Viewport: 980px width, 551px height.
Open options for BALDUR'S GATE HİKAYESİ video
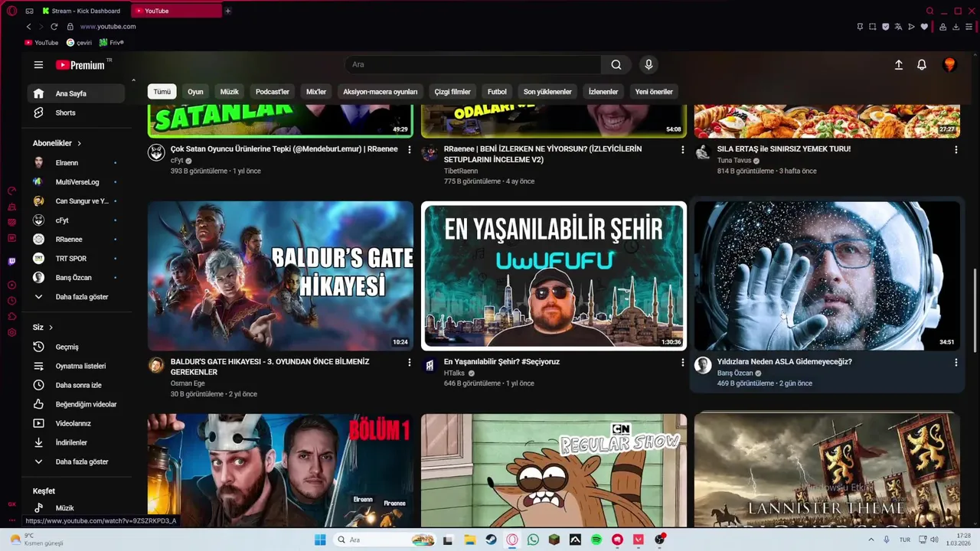click(410, 363)
